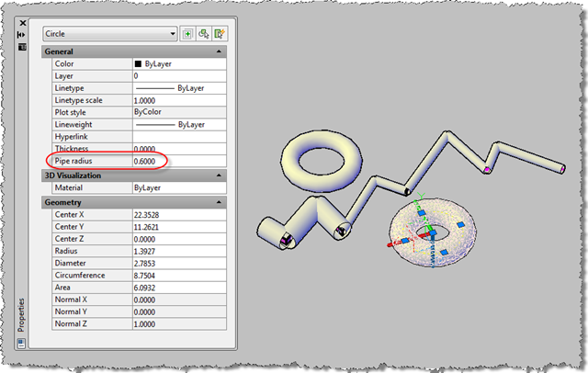Collapse the Geometry section
The height and width of the screenshot is (373, 588).
click(x=219, y=201)
